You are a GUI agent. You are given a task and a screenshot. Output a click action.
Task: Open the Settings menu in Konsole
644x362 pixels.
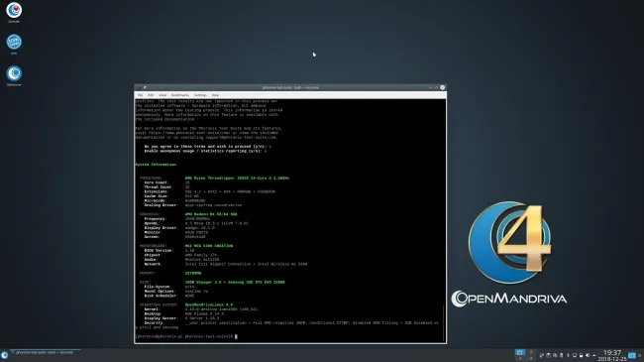coord(200,95)
